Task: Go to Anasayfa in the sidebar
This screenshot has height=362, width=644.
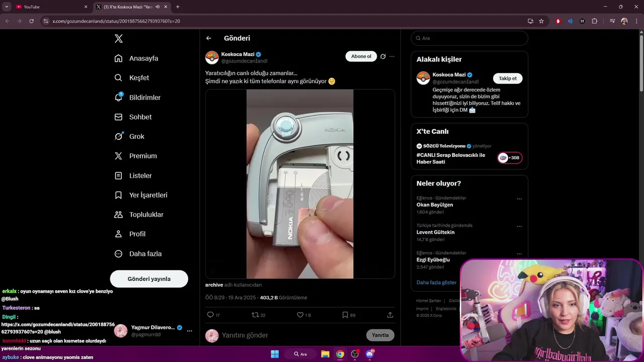Action: (x=136, y=58)
